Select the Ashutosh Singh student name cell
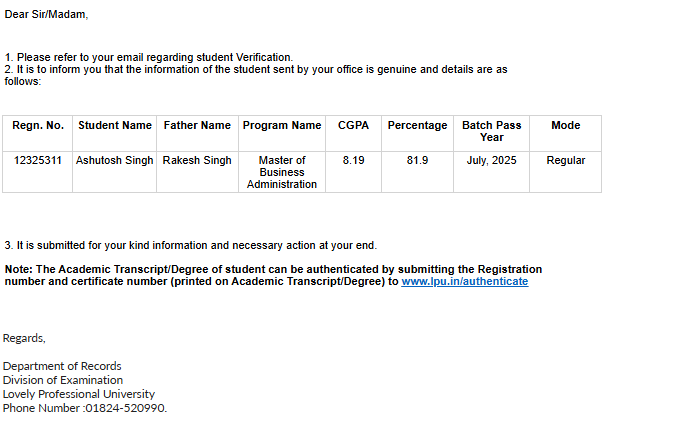697x427 pixels. pyautogui.click(x=115, y=160)
